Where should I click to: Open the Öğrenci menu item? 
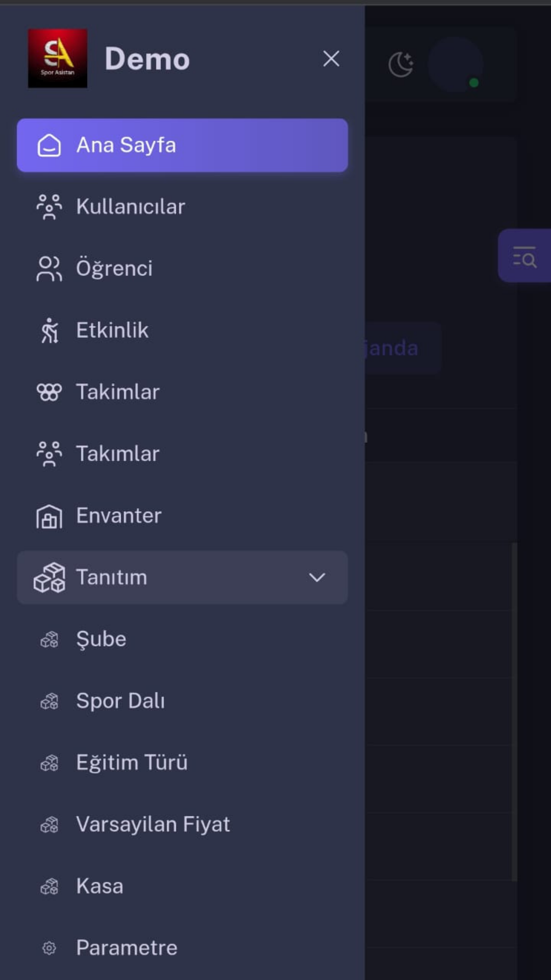point(114,268)
